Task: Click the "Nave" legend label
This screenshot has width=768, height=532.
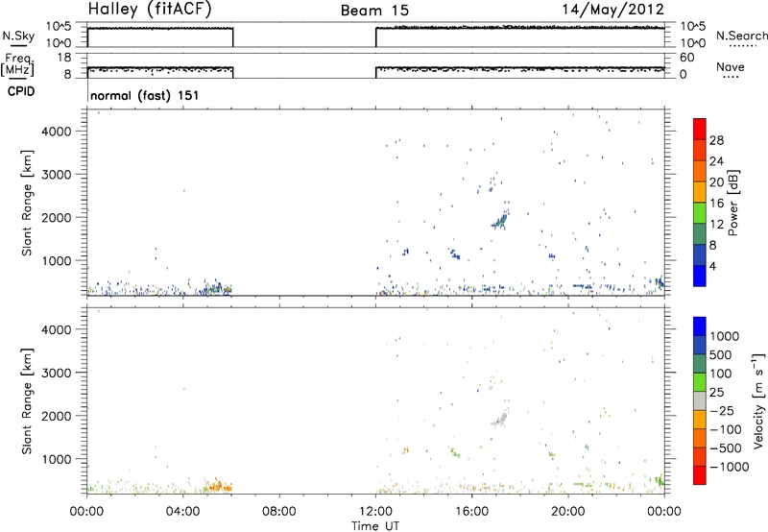Action: pyautogui.click(x=731, y=66)
